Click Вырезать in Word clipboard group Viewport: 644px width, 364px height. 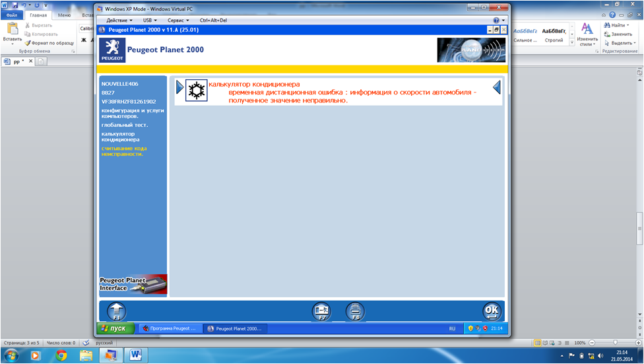(39, 26)
